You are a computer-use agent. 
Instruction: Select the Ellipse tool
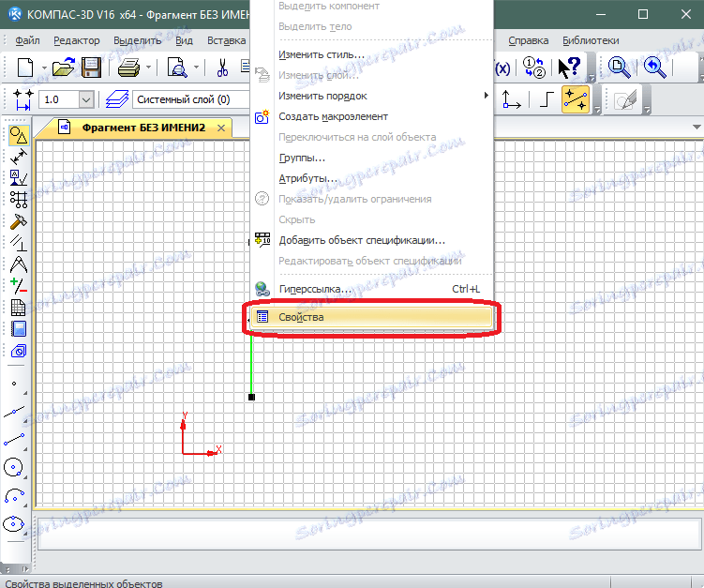(x=13, y=524)
